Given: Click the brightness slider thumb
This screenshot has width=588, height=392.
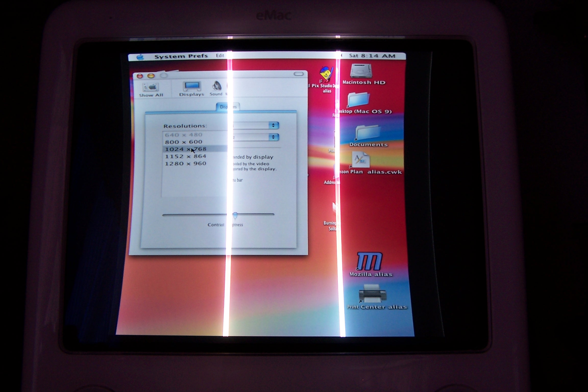Looking at the screenshot, I should click(x=235, y=215).
